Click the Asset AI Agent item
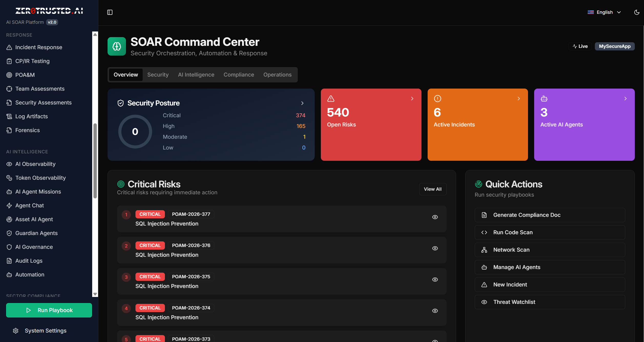The width and height of the screenshot is (644, 342). [34, 219]
